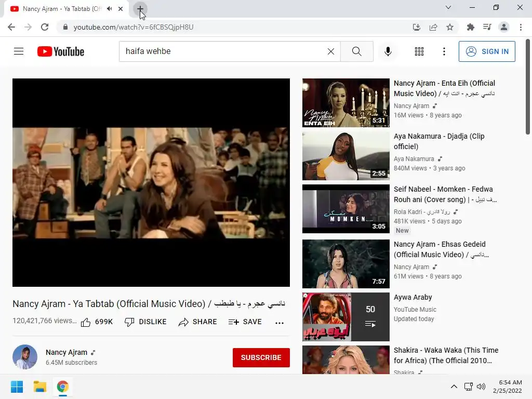Open Aya Nakamura Djadja thumbnail
The height and width of the screenshot is (399, 532).
point(345,156)
